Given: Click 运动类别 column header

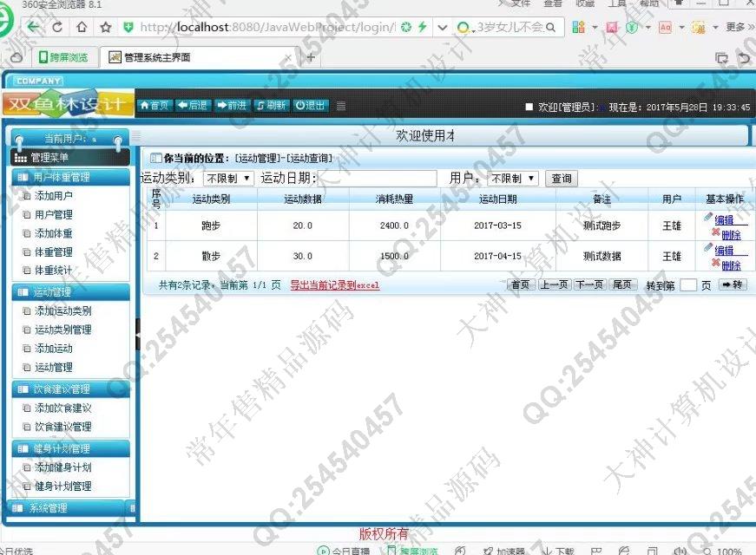Looking at the screenshot, I should [211, 199].
